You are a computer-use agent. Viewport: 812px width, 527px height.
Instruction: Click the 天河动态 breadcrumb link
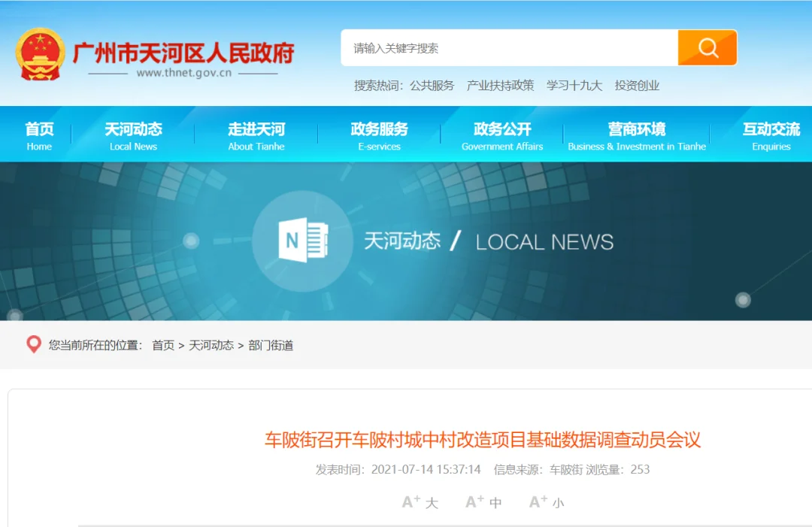tap(211, 345)
